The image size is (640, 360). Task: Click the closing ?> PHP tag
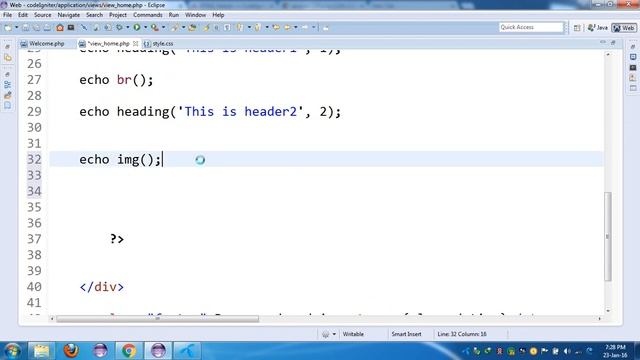click(x=117, y=239)
